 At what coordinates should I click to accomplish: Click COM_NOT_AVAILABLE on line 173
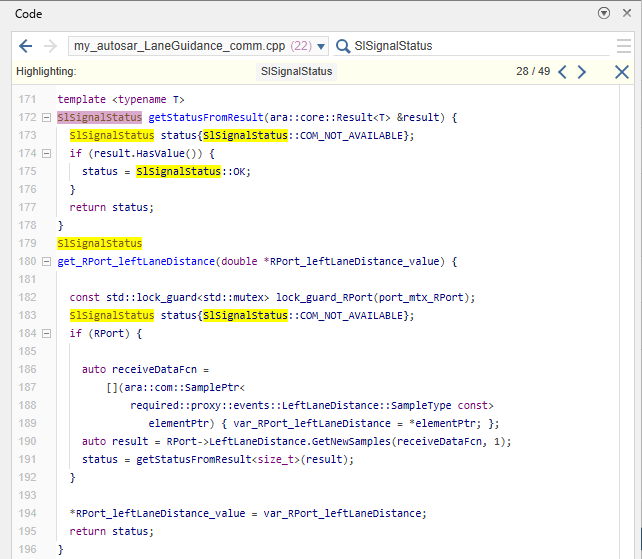click(x=351, y=136)
